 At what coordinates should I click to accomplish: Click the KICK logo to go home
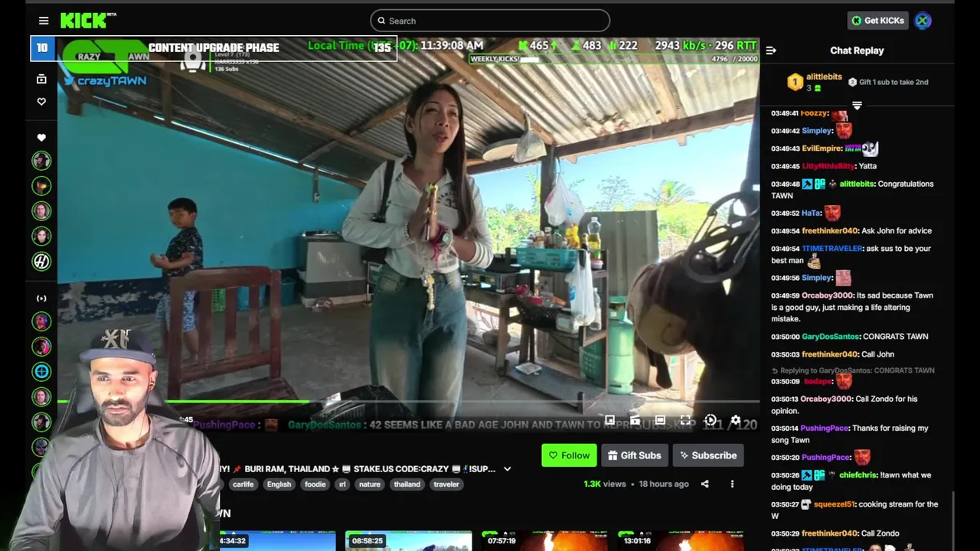(x=88, y=21)
